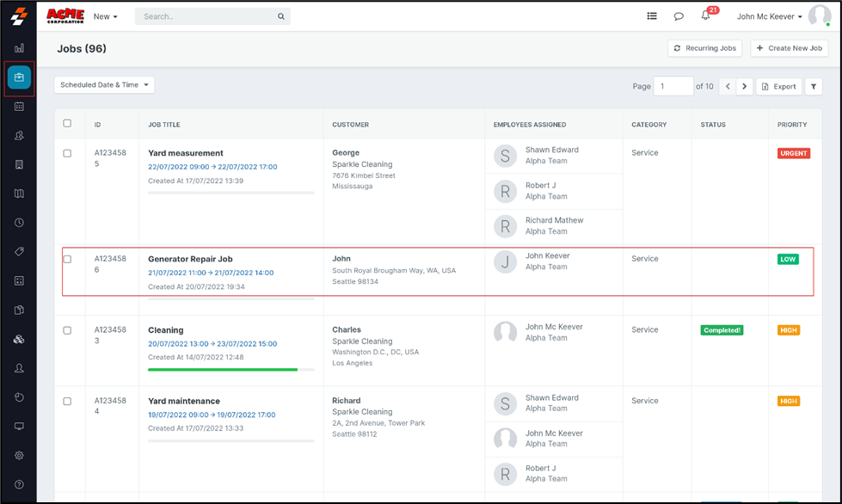Open the Jobs briefcase icon in sidebar
Image resolution: width=842 pixels, height=504 pixels.
[19, 77]
